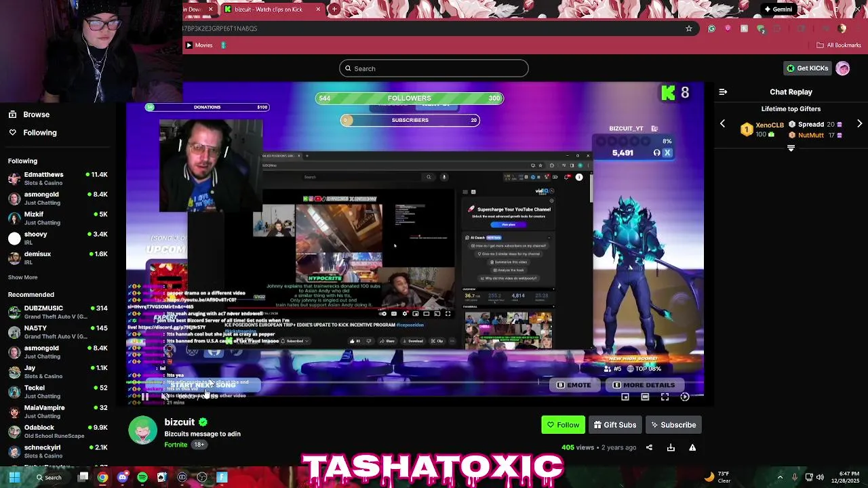Screen dimensions: 868x488
Task: Open Odablock recommended channel
Action: click(x=58, y=431)
